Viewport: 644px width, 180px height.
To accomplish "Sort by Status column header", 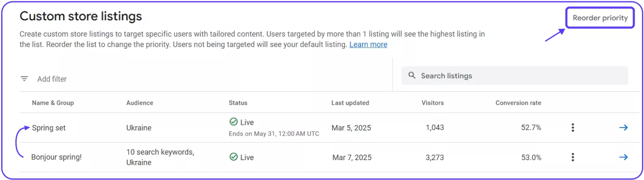I will (238, 103).
